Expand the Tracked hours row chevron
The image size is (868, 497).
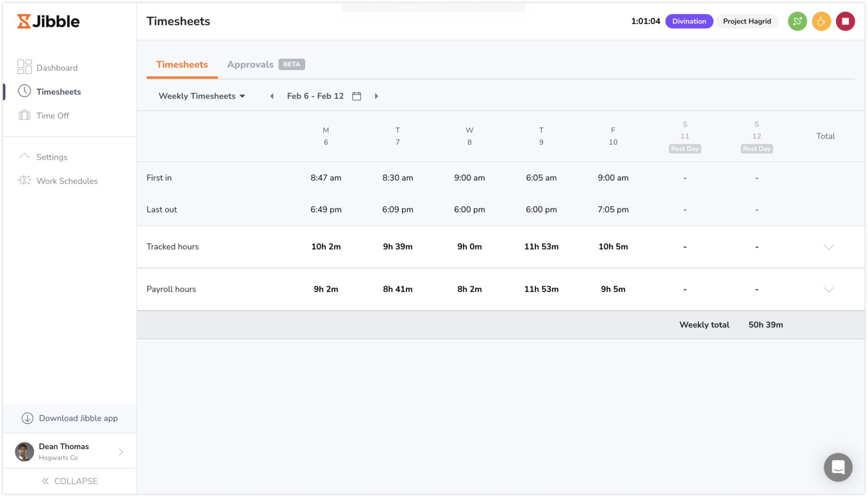[829, 246]
